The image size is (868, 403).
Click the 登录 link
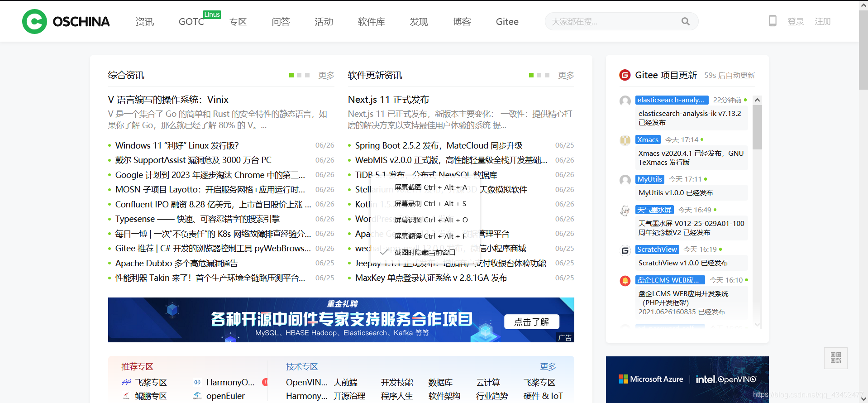pos(796,22)
